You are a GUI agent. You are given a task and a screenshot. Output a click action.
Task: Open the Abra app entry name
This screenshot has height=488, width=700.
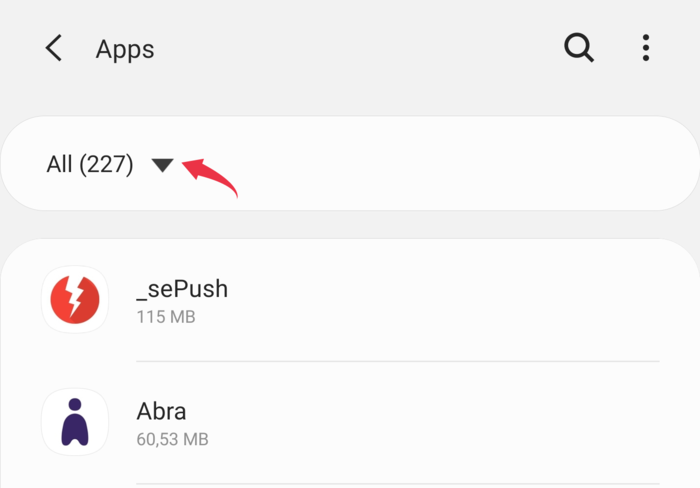[161, 411]
